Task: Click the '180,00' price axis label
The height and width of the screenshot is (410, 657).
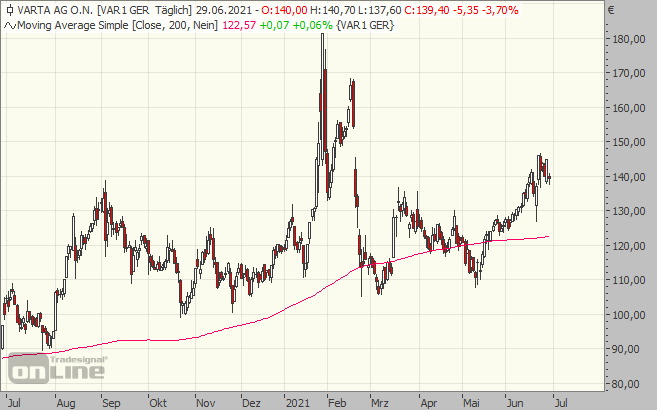Action: tap(629, 39)
